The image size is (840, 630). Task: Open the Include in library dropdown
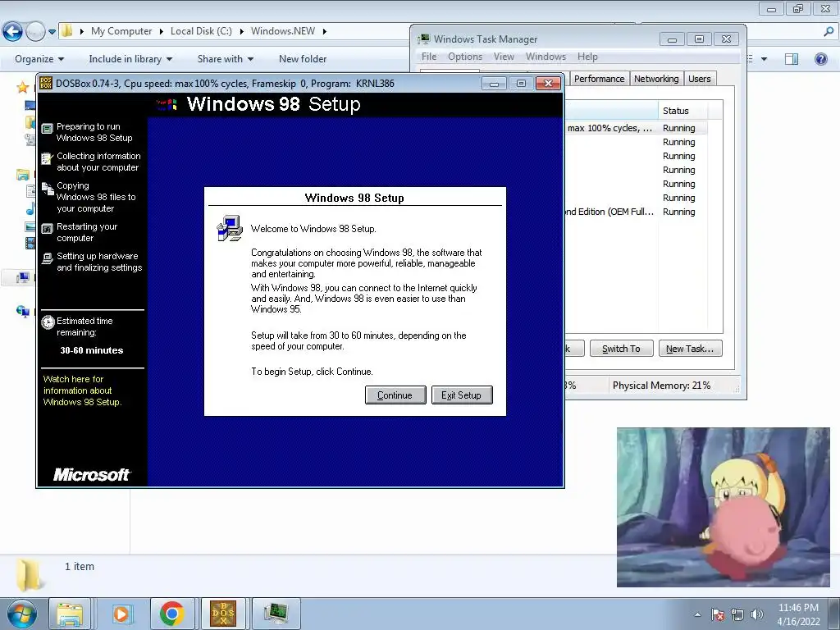click(130, 59)
